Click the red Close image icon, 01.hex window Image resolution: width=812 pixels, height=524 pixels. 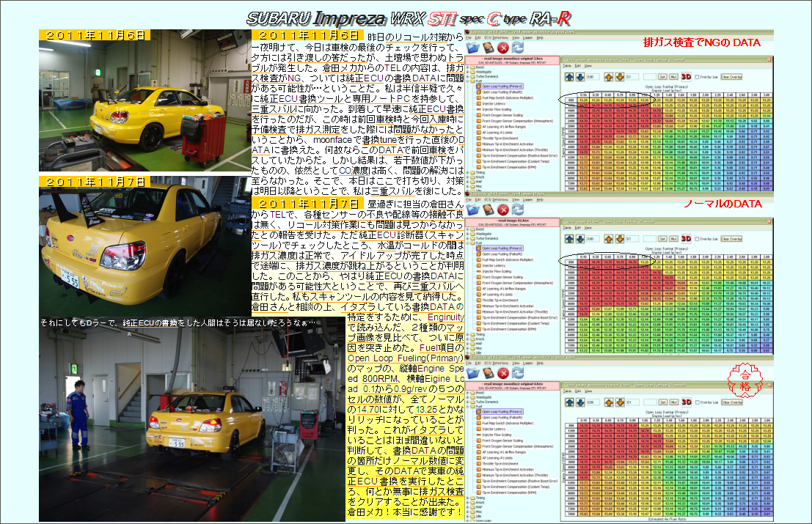[x=503, y=210]
